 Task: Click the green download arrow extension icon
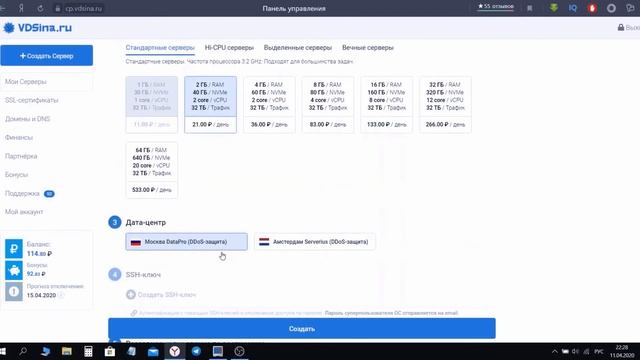[x=553, y=8]
